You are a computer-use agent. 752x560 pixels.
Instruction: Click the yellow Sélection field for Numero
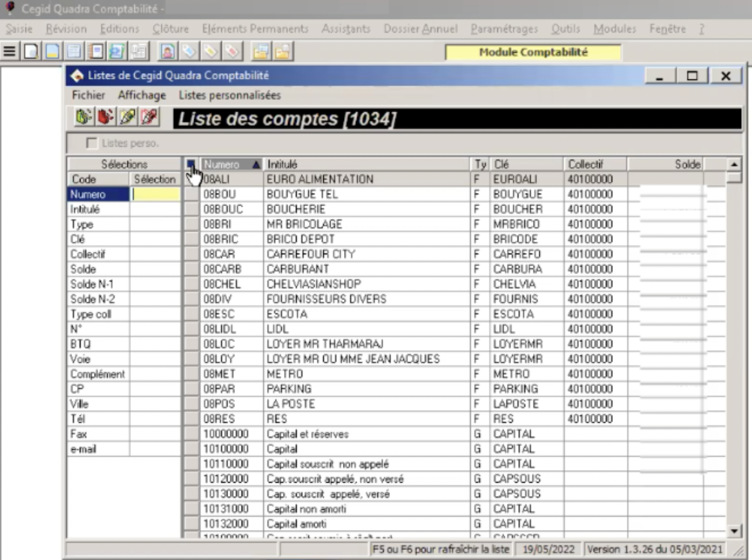(x=155, y=194)
